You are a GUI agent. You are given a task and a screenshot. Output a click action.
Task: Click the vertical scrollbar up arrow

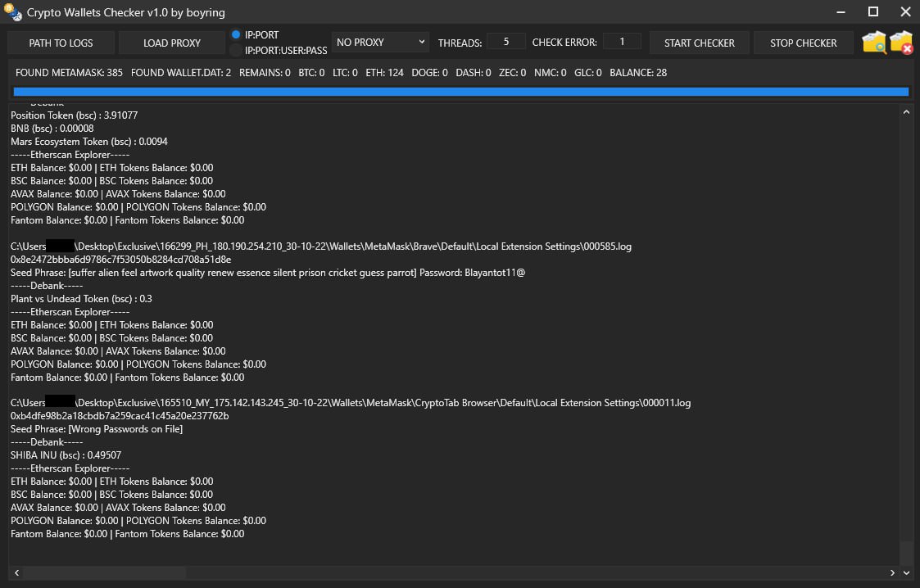point(906,111)
